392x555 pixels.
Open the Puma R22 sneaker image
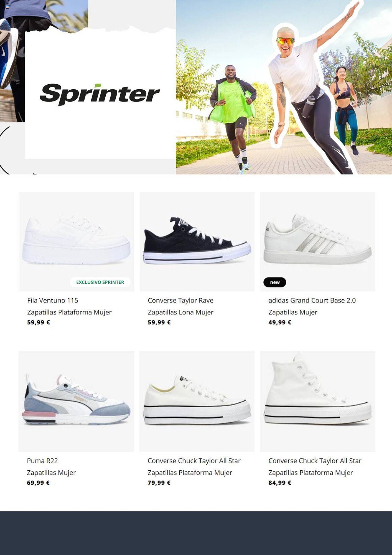pos(76,401)
